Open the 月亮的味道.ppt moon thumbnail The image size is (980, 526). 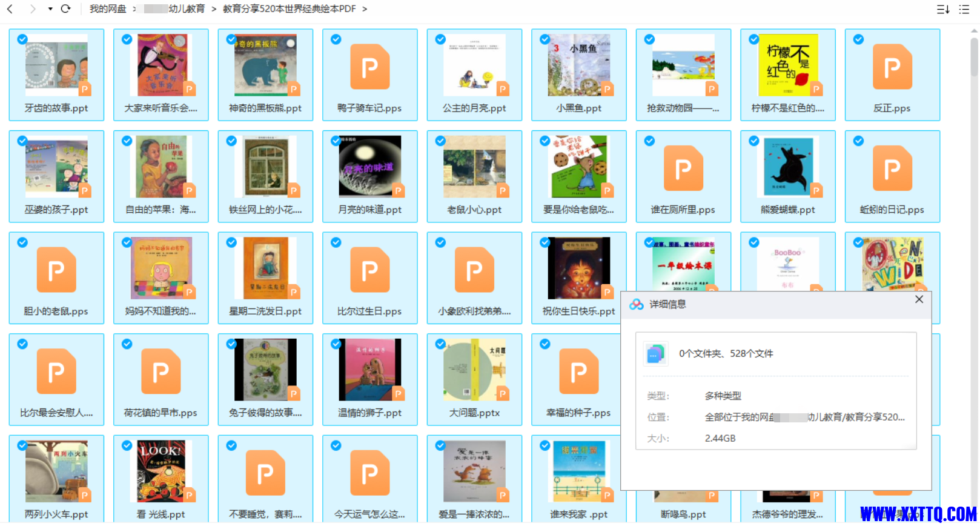click(370, 166)
